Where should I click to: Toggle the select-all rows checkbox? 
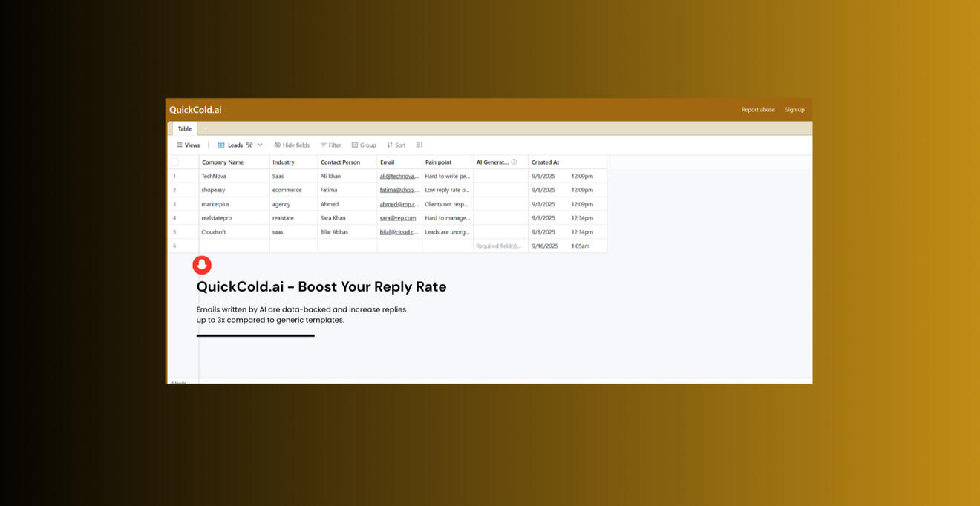coord(175,162)
